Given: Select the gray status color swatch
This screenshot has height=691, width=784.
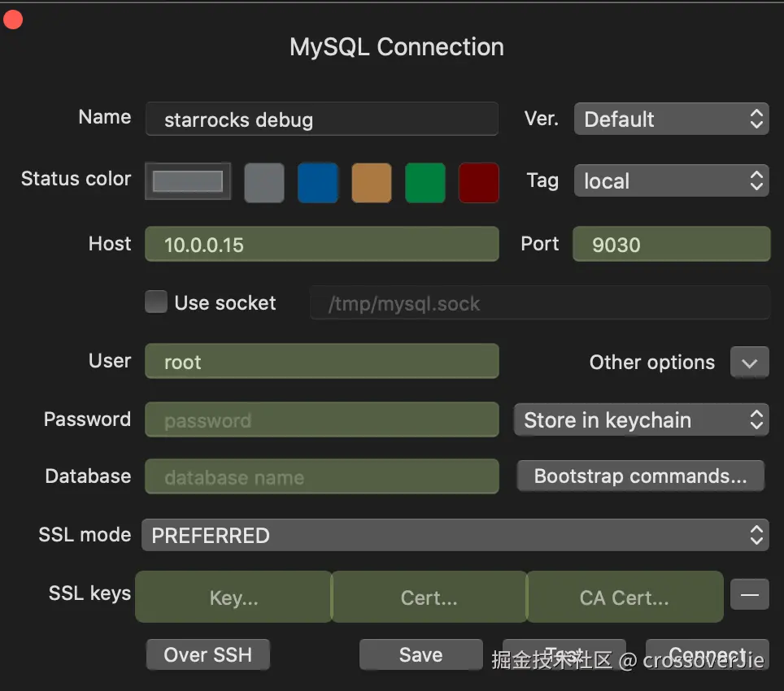Looking at the screenshot, I should pos(264,182).
